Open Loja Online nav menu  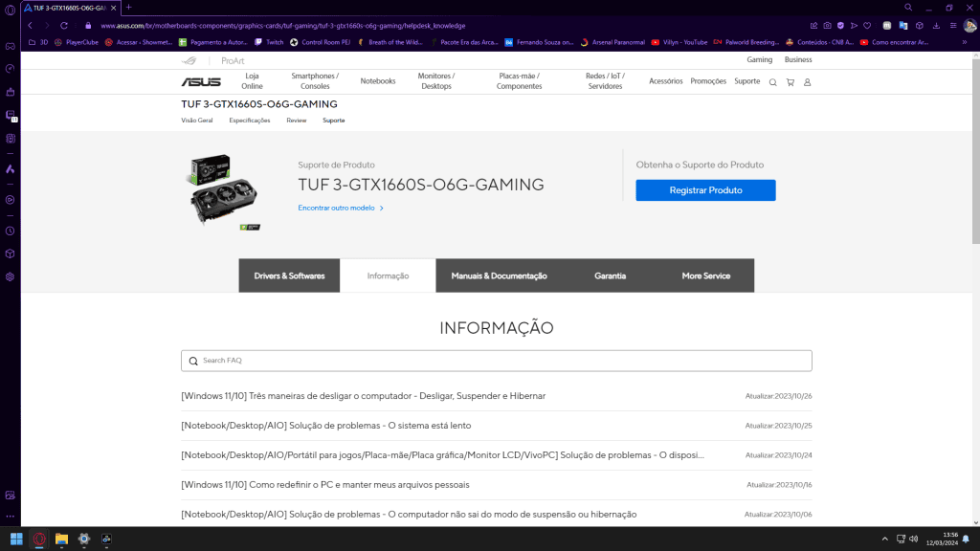(x=252, y=81)
